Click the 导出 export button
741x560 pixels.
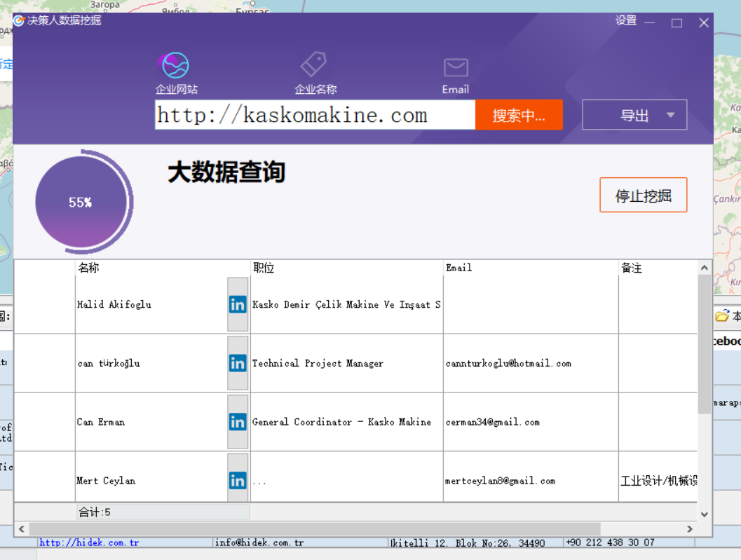(x=634, y=115)
